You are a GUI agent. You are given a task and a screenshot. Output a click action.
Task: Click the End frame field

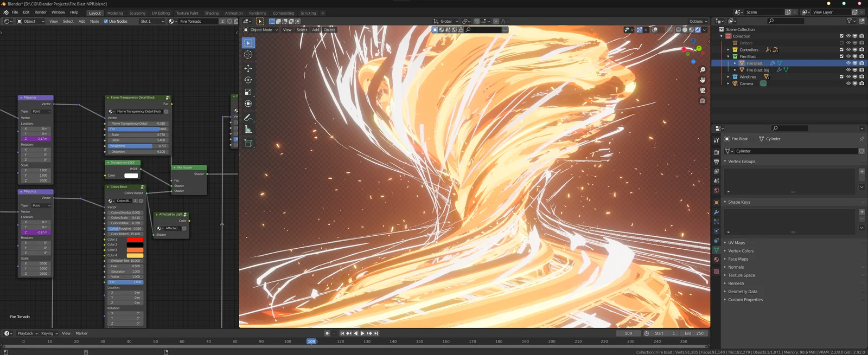tap(694, 333)
